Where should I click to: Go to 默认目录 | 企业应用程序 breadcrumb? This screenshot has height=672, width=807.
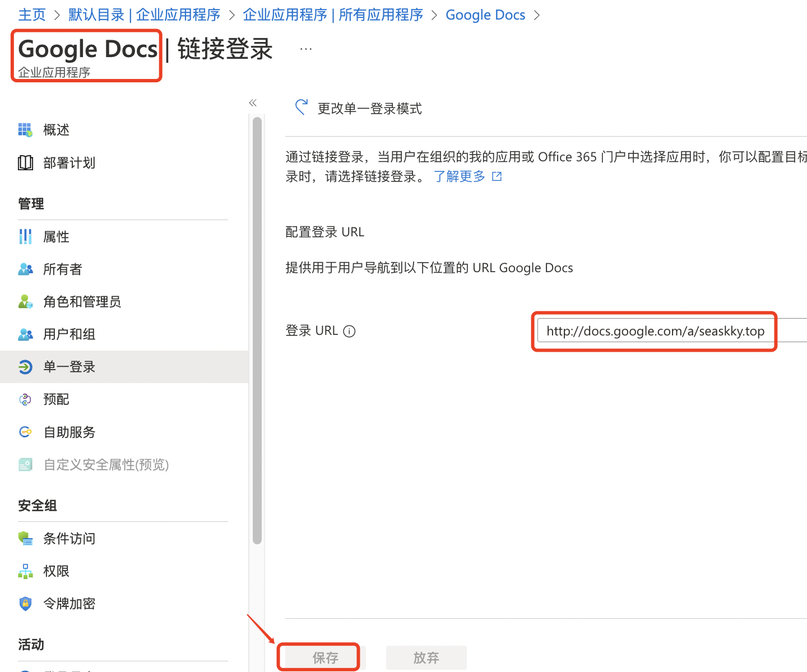[x=145, y=15]
